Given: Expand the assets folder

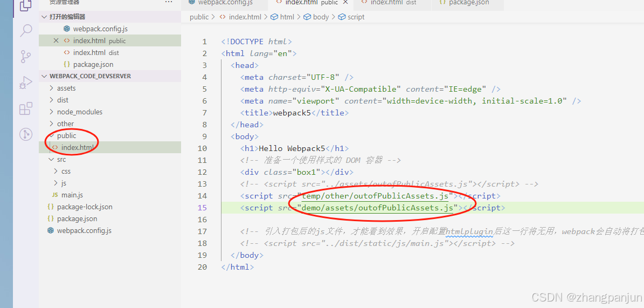Looking at the screenshot, I should 66,88.
